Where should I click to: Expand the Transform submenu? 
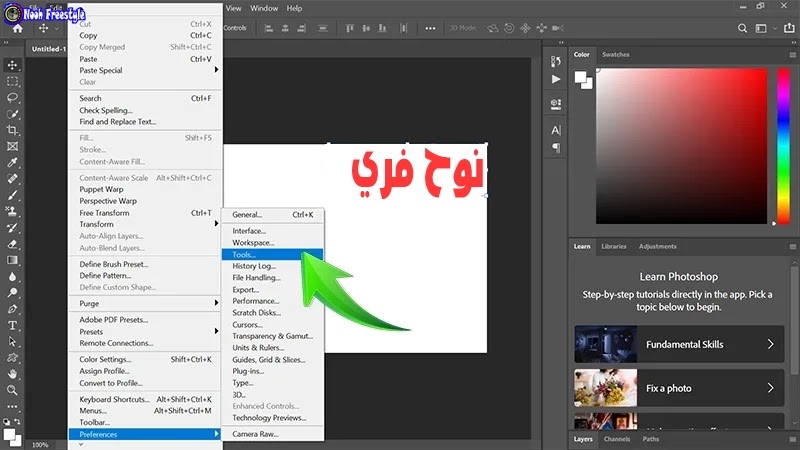(146, 224)
